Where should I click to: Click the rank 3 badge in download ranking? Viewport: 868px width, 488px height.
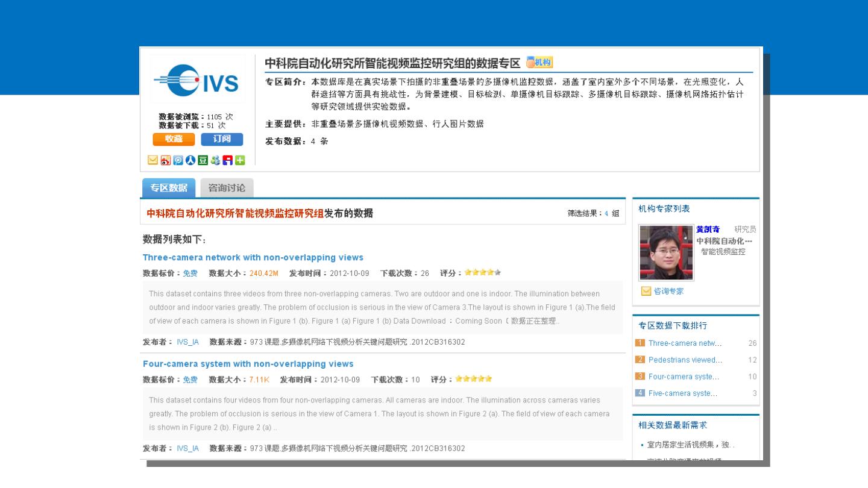[640, 377]
